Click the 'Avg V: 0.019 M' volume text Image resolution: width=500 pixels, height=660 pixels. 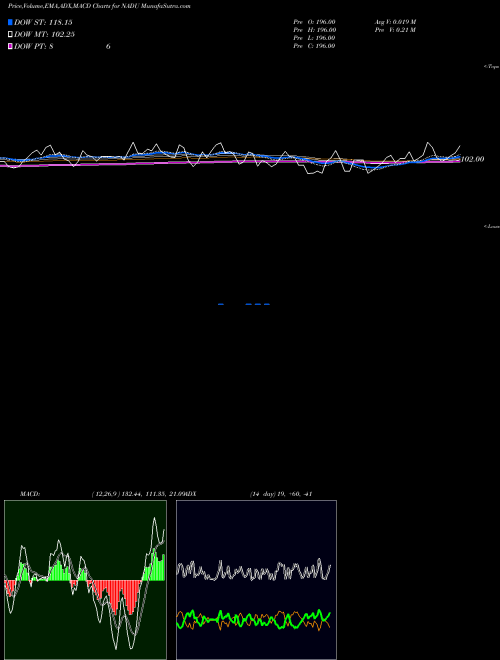pyautogui.click(x=396, y=22)
